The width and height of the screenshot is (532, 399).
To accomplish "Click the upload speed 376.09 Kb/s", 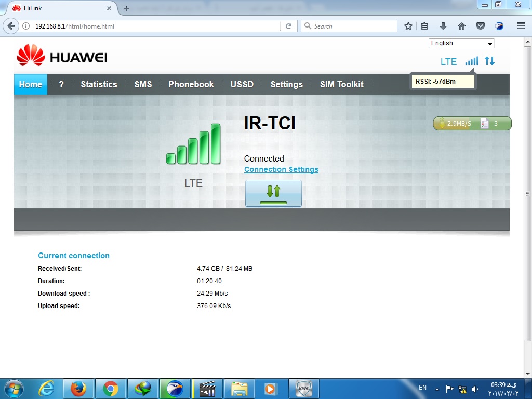I will coord(214,305).
